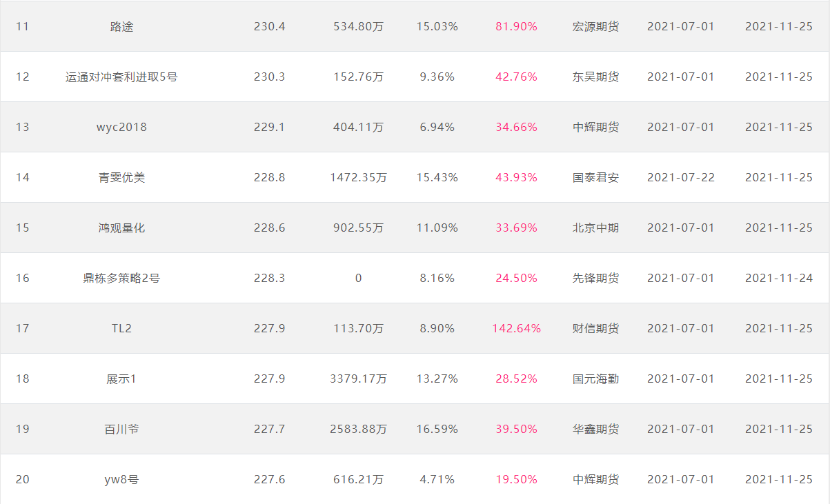Screen dimensions: 830x504
Task: Click 宏源期货 futures company cell
Action: pos(595,27)
